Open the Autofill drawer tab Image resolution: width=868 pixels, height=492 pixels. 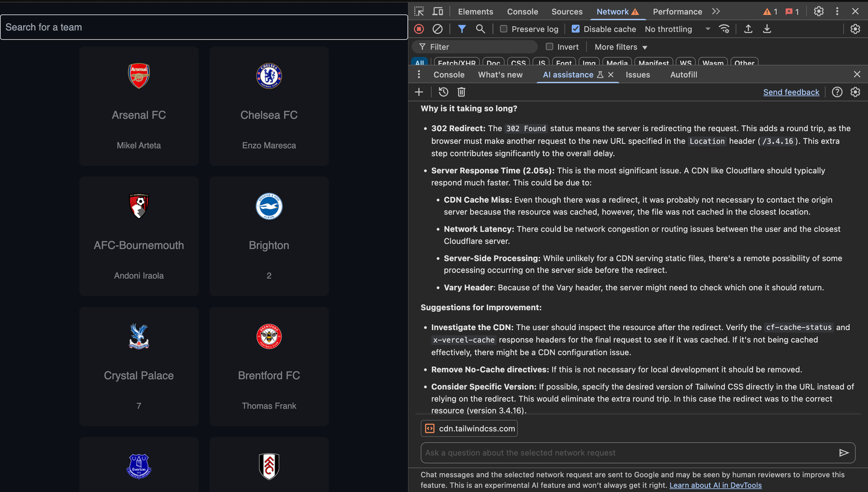point(684,75)
